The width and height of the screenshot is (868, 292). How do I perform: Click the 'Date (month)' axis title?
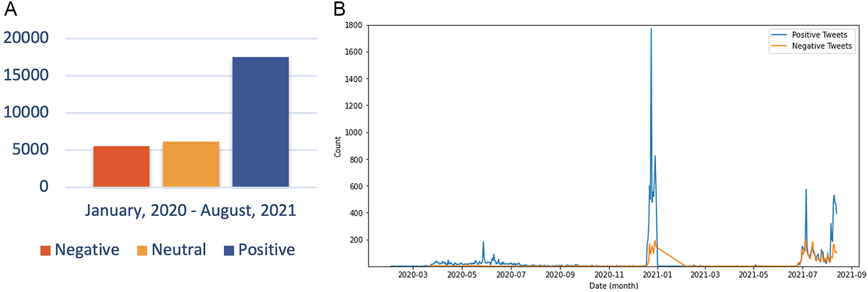coord(613,286)
